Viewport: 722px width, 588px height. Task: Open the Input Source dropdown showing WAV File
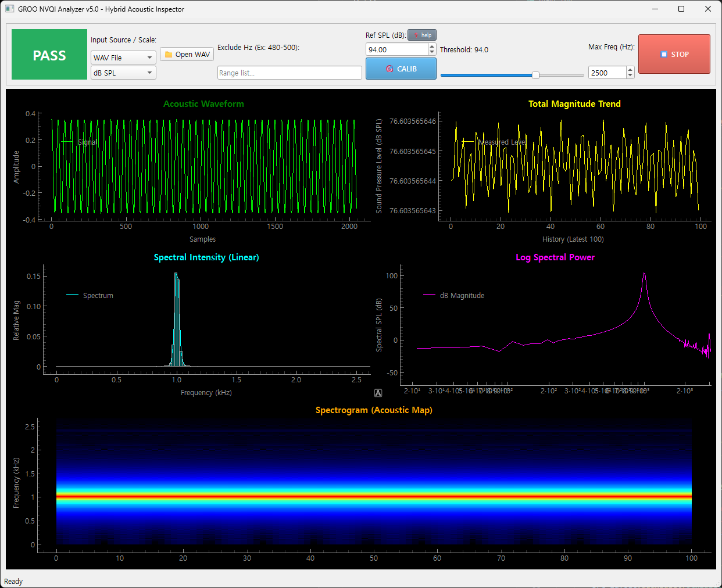tap(123, 57)
